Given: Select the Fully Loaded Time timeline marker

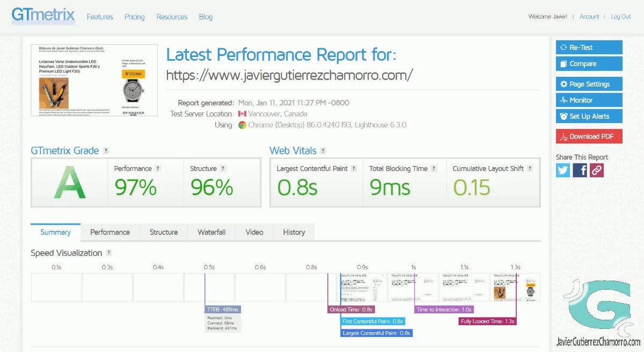Looking at the screenshot, I should 486,321.
